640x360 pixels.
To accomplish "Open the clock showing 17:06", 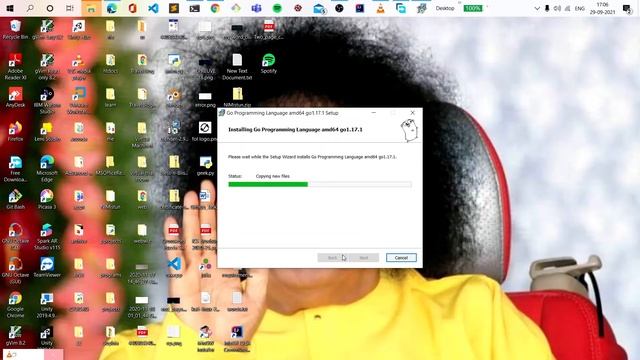I will [x=602, y=8].
